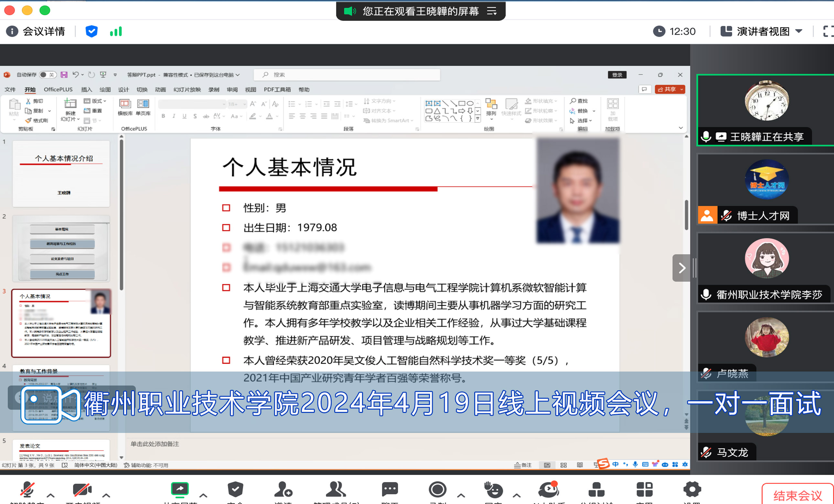Screen dimensions: 834x504
Task: Expand the audio options caret
Action: 50,496
